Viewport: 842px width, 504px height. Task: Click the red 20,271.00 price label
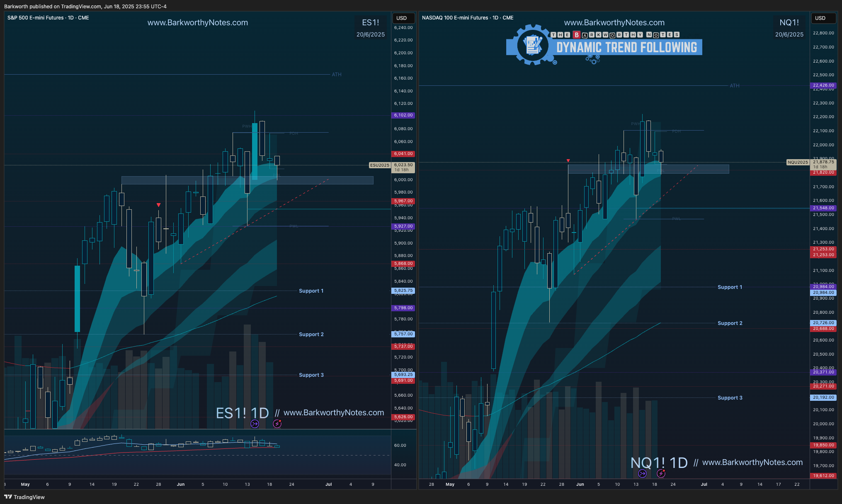tap(823, 386)
